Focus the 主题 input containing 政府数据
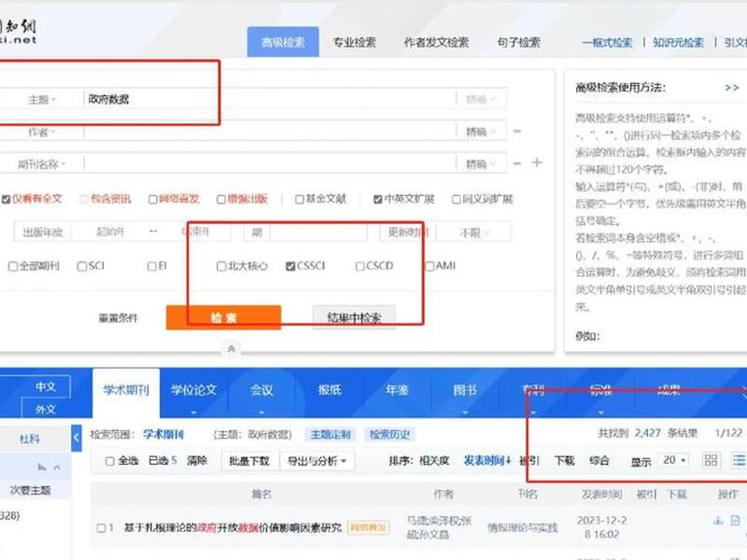747x560 pixels. (x=270, y=99)
